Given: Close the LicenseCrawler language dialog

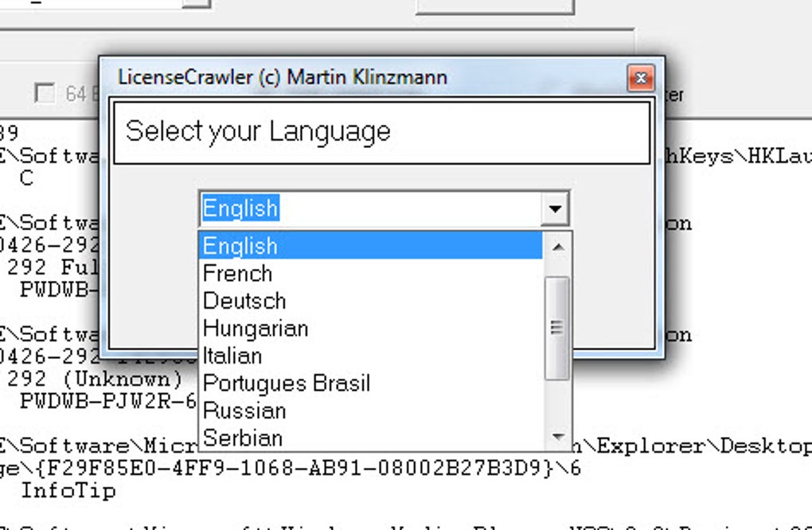Looking at the screenshot, I should [641, 78].
